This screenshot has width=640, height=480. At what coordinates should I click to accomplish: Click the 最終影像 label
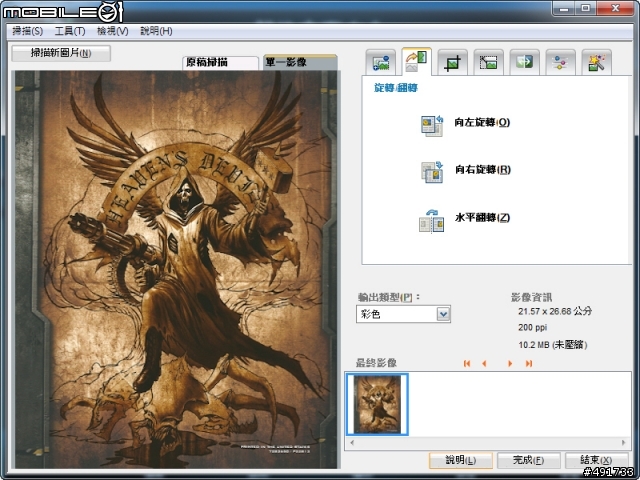376,362
